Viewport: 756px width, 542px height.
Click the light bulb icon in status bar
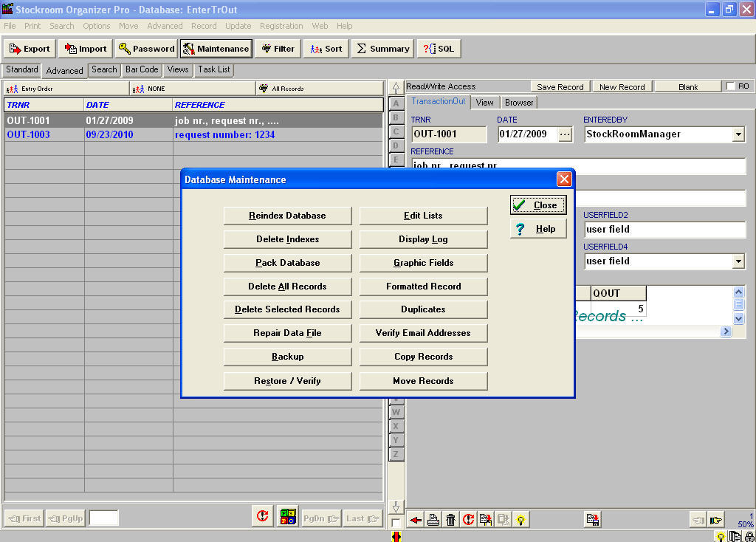pyautogui.click(x=721, y=537)
